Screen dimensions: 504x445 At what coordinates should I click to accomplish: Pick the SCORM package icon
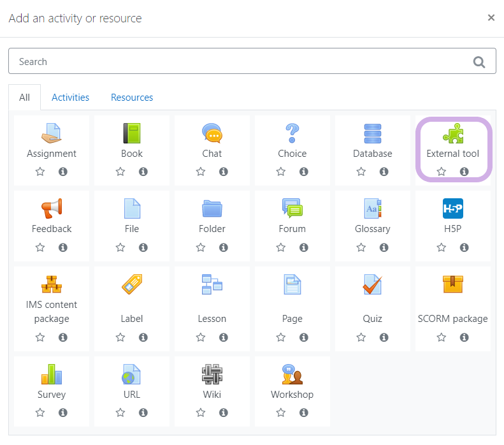tap(453, 284)
